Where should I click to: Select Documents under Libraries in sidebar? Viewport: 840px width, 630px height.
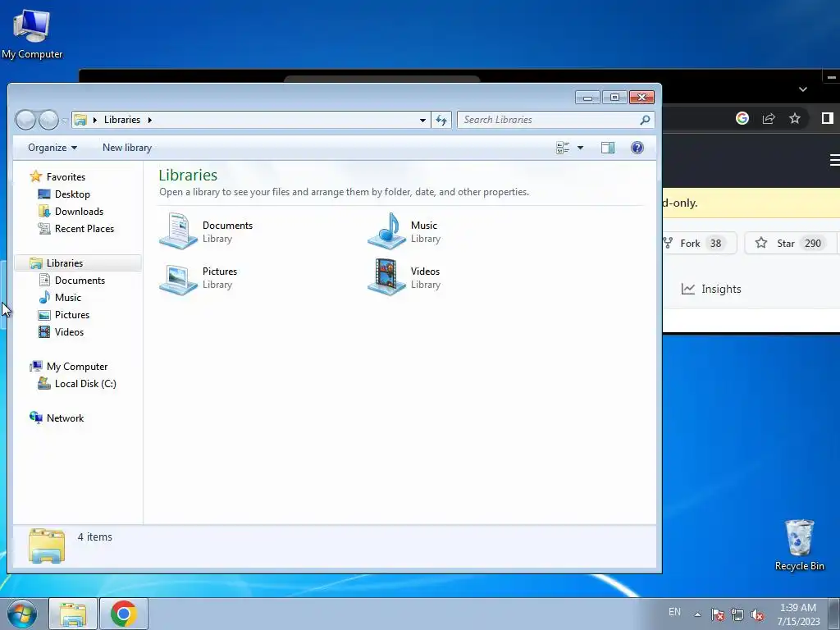(x=80, y=281)
